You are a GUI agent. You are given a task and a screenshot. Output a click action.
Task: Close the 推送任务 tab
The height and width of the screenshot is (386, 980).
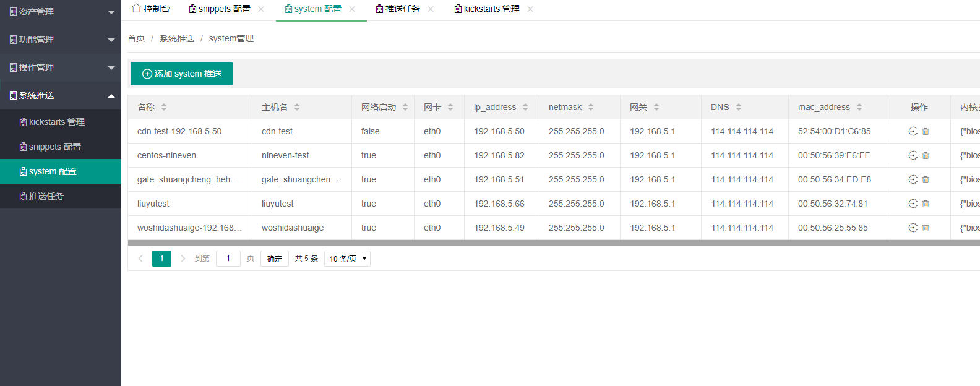(x=431, y=9)
